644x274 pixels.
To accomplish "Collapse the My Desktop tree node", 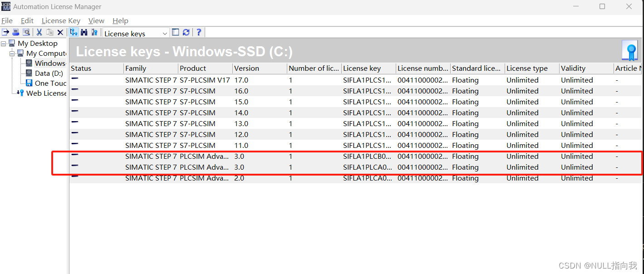I will tap(4, 44).
